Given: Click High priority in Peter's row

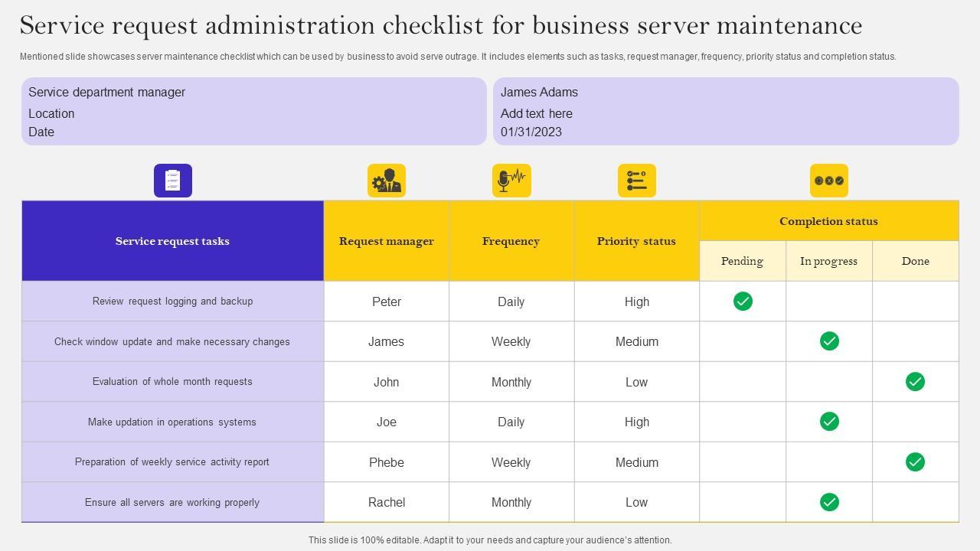Looking at the screenshot, I should tap(637, 302).
